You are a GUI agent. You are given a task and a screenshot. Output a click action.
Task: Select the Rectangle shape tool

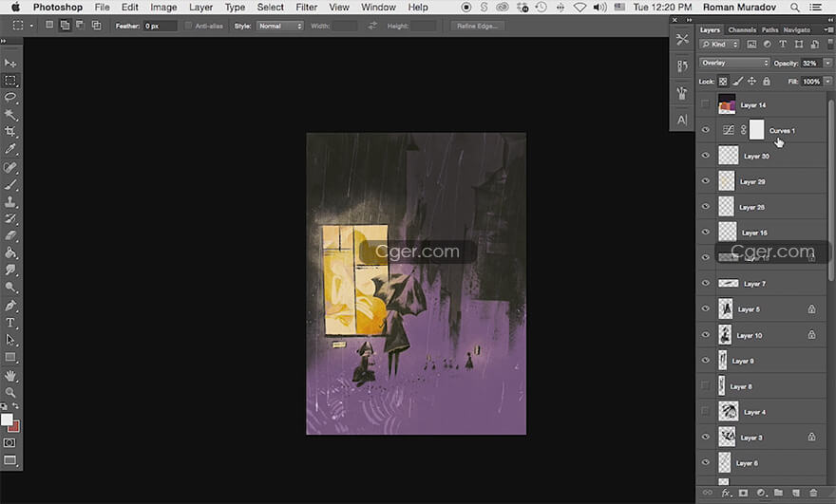click(x=10, y=357)
